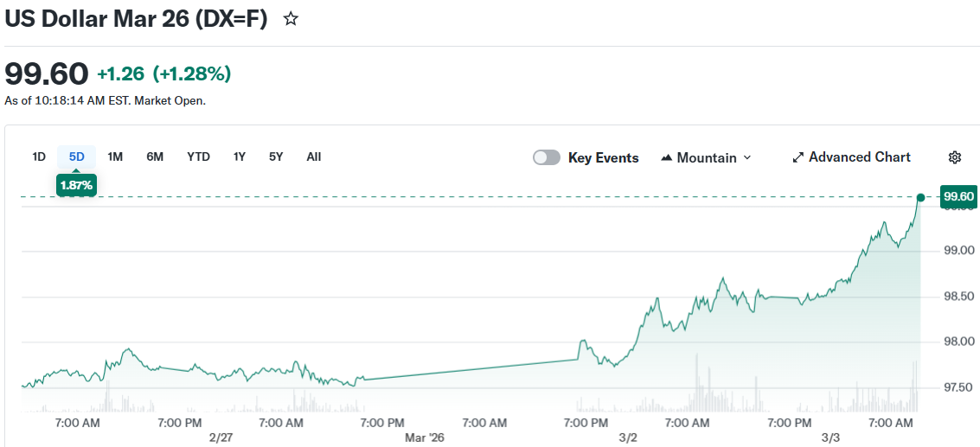980x447 pixels.
Task: Click the 1.87% performance badge
Action: click(x=77, y=184)
